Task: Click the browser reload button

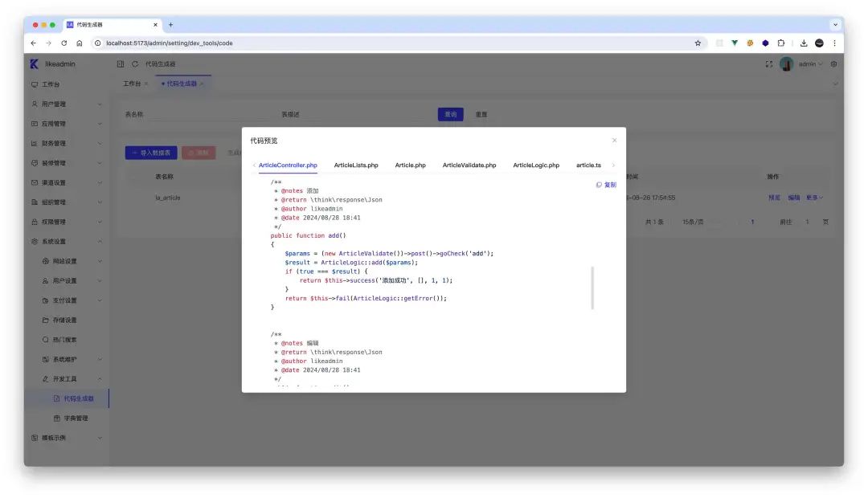Action: click(x=64, y=43)
